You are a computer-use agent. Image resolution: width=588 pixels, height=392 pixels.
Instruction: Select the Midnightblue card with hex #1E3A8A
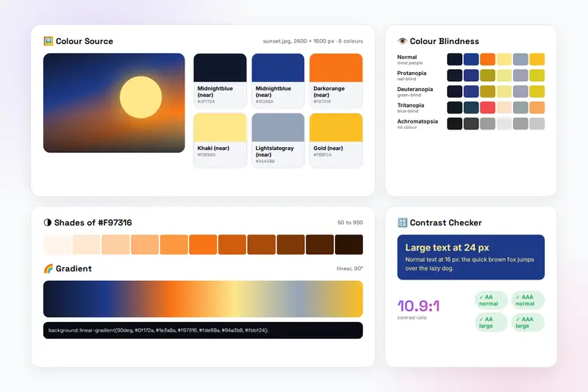pyautogui.click(x=278, y=81)
